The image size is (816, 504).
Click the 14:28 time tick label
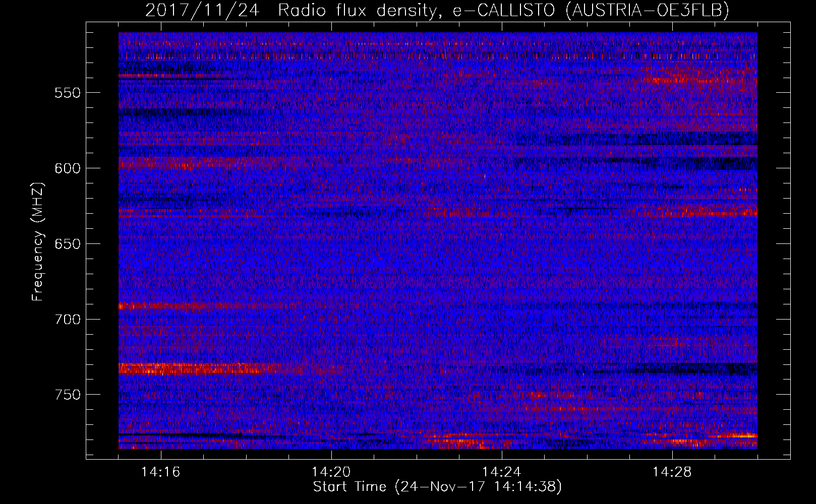pyautogui.click(x=672, y=472)
